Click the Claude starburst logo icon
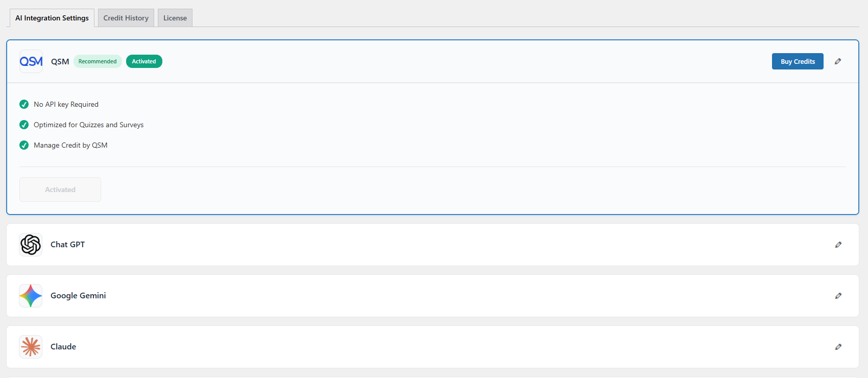 tap(31, 347)
